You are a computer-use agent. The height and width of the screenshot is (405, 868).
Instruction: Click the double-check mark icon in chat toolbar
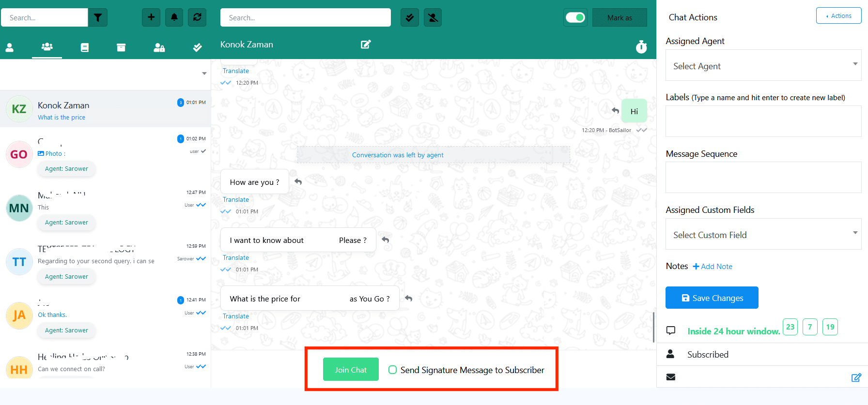410,18
